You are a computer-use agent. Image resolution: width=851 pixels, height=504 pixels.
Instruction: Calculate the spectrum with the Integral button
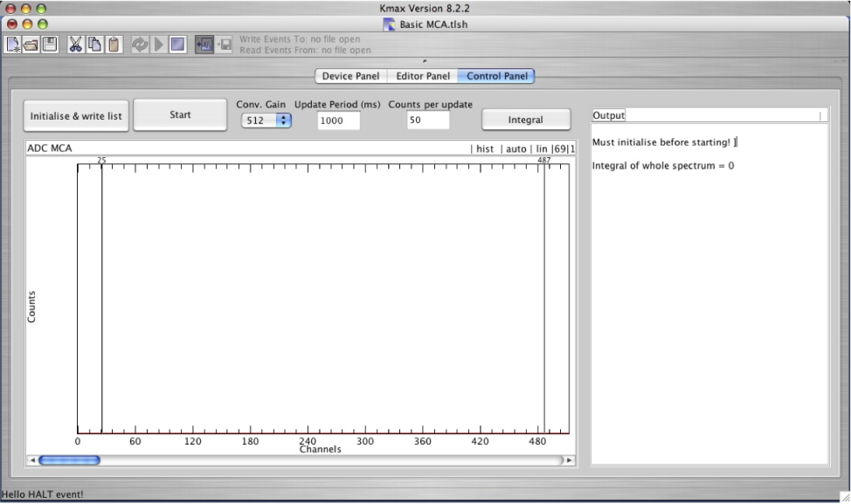point(526,120)
